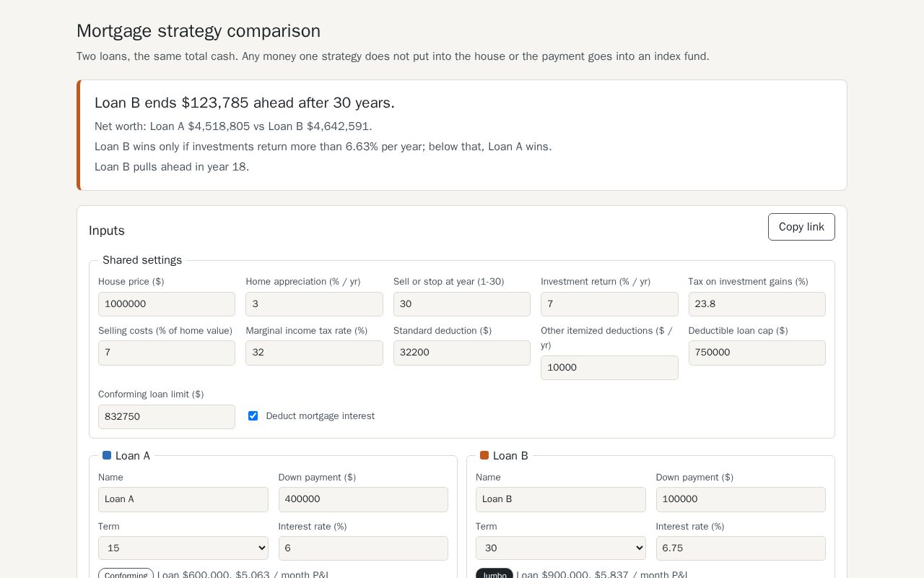
Task: Click 'Loan B ends $123,785 ahead' headline
Action: pos(245,103)
